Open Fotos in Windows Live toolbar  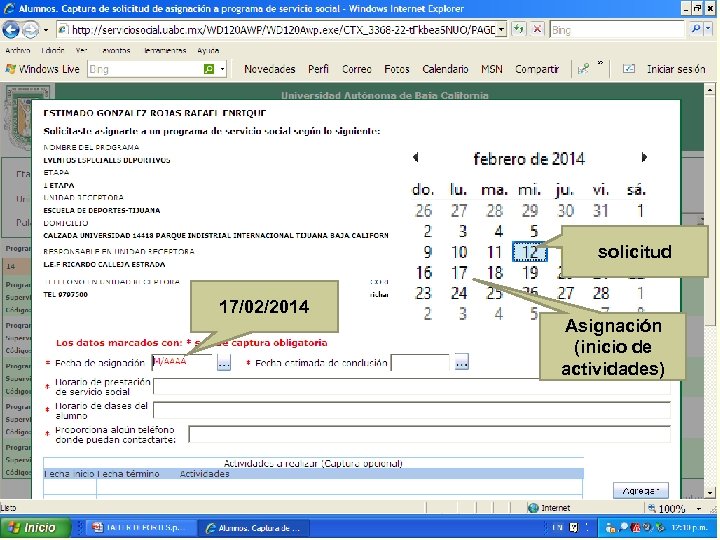point(397,69)
